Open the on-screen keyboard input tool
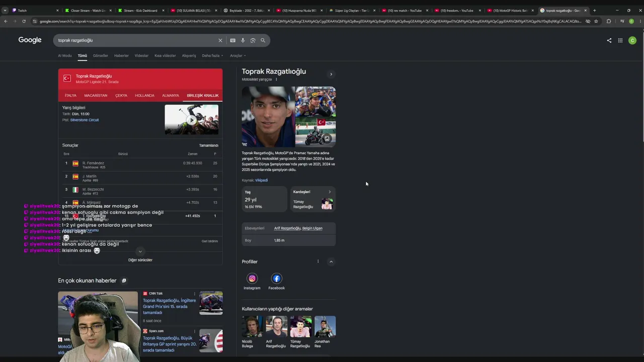The width and height of the screenshot is (644, 362). coord(232,40)
